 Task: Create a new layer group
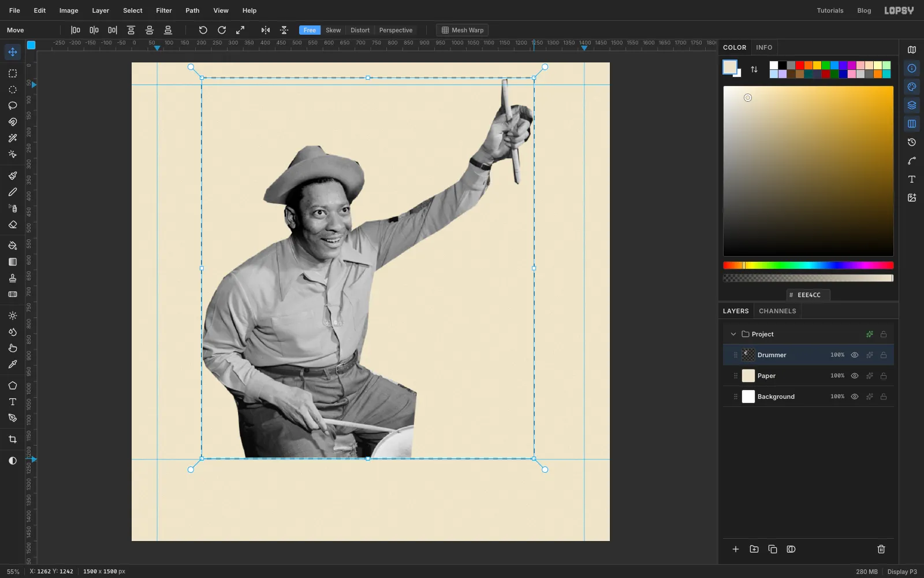[754, 549]
